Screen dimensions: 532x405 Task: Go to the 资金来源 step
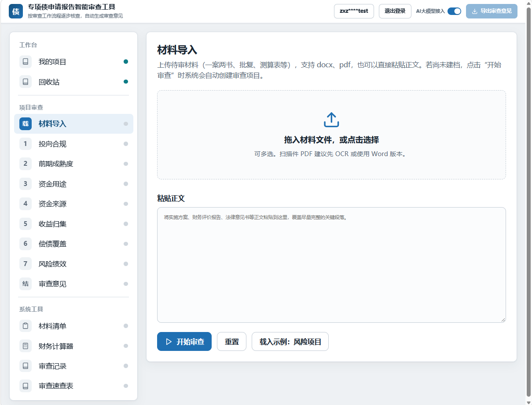click(73, 204)
